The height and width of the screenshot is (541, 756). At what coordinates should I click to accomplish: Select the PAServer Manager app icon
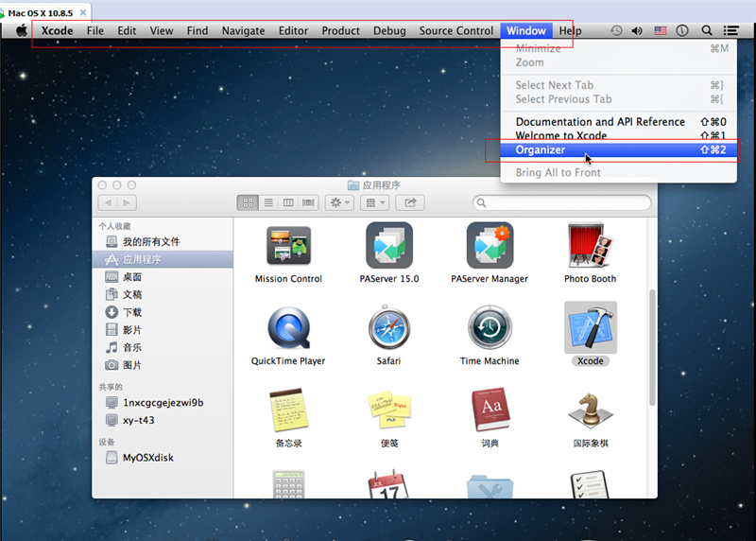click(490, 245)
